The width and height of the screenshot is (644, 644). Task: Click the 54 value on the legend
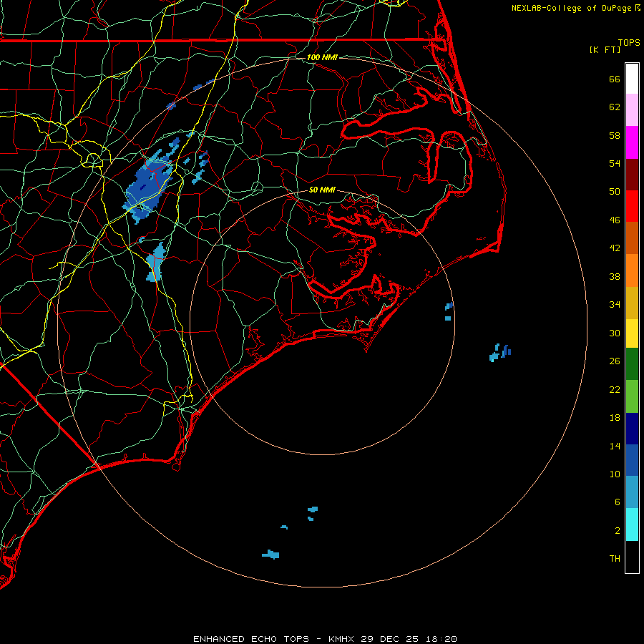(x=615, y=163)
